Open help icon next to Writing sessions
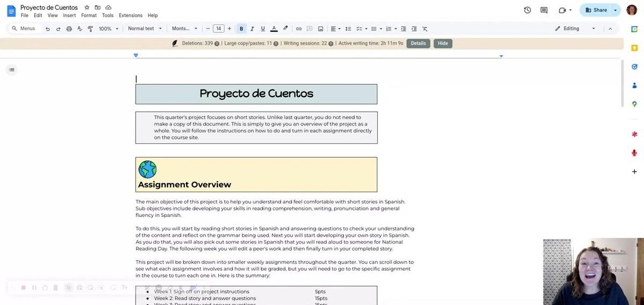The width and height of the screenshot is (644, 305). click(331, 43)
